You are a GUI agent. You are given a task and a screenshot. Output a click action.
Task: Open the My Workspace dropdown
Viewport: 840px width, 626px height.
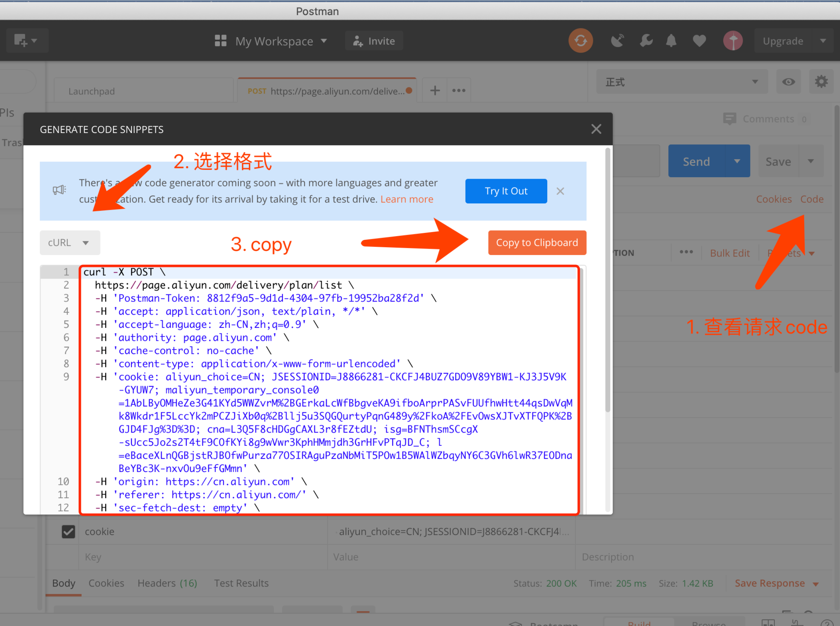pyautogui.click(x=270, y=41)
